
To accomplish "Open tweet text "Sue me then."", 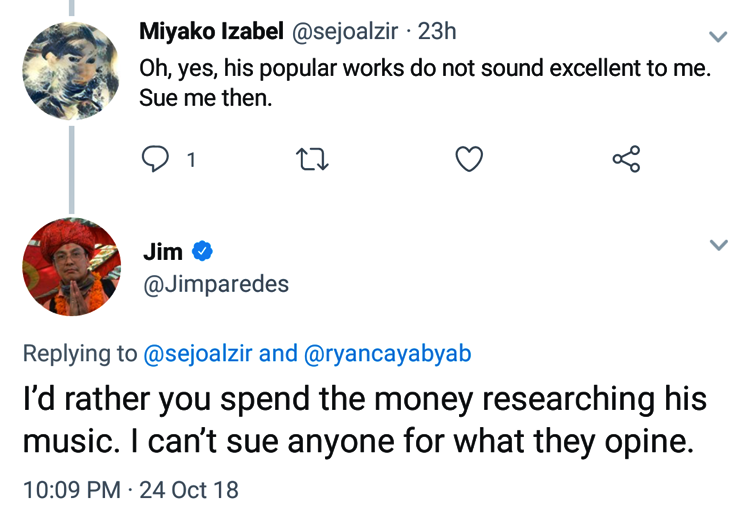I will [x=205, y=100].
